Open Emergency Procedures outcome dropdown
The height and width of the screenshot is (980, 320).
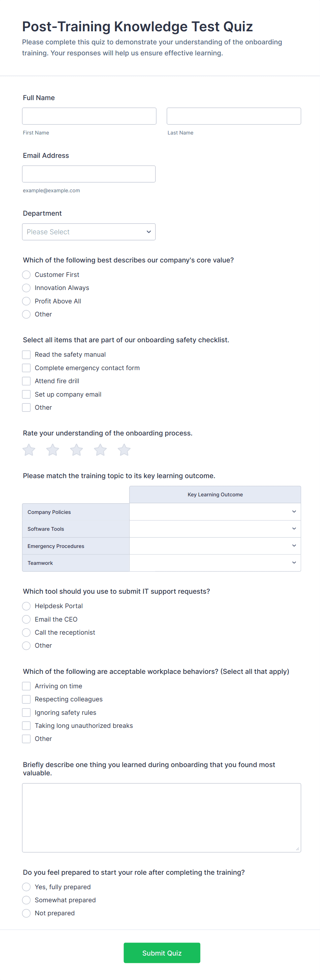(215, 546)
